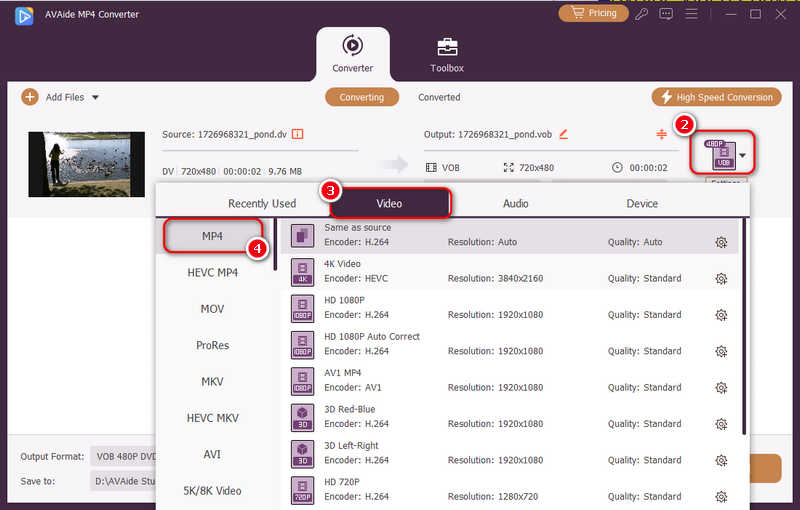Switch to the Converted tab

tap(439, 97)
